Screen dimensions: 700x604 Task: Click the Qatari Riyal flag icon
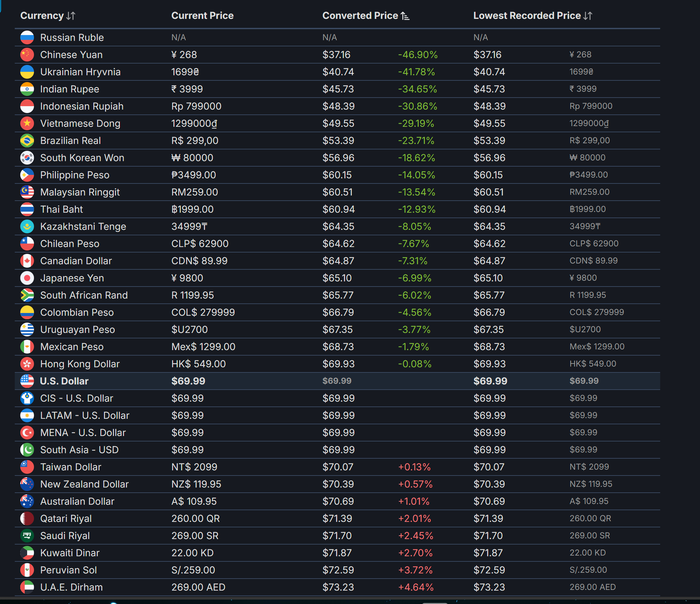(27, 518)
